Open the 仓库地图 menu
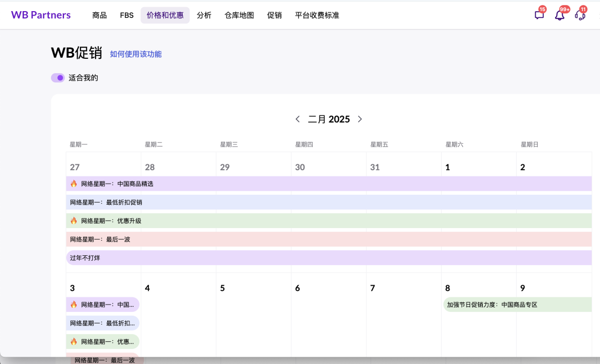This screenshot has height=364, width=600. point(239,16)
